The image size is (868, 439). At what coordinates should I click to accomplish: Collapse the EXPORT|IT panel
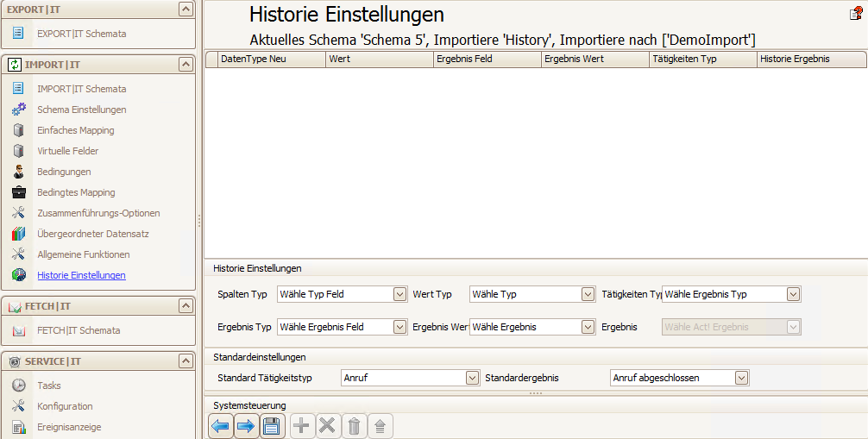click(x=186, y=9)
